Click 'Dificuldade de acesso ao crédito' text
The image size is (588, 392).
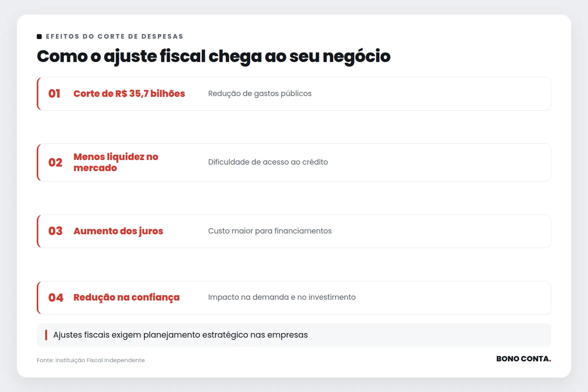(268, 162)
